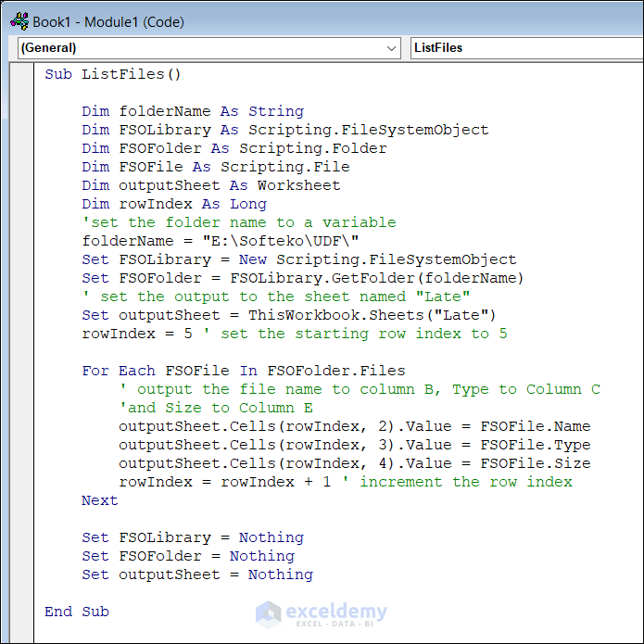
Task: Click 'Set outputSheet = Nothing' line
Action: point(197,575)
